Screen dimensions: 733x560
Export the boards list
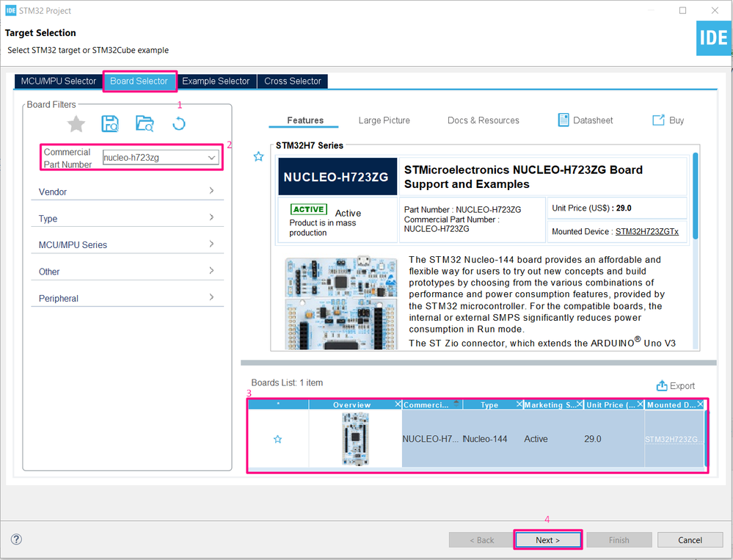click(x=676, y=385)
